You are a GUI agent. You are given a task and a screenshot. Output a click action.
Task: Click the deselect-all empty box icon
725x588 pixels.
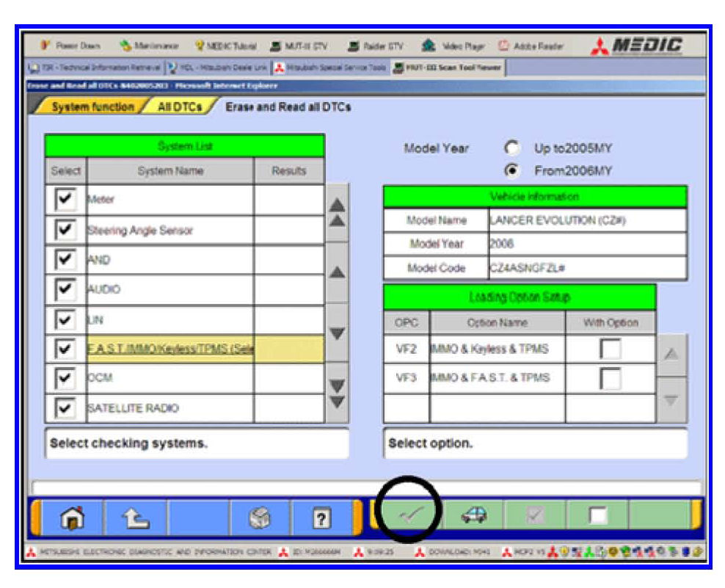pos(597,518)
